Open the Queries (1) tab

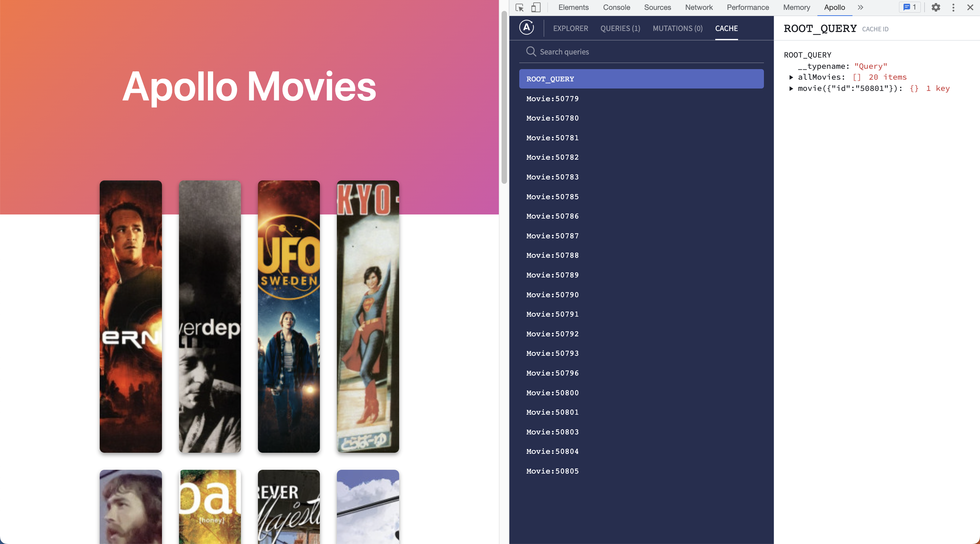pyautogui.click(x=620, y=29)
